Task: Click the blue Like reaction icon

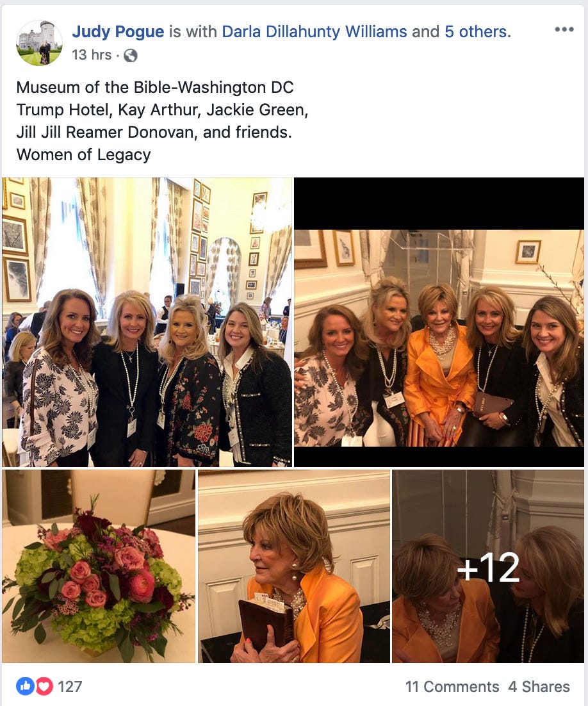Action: click(25, 686)
